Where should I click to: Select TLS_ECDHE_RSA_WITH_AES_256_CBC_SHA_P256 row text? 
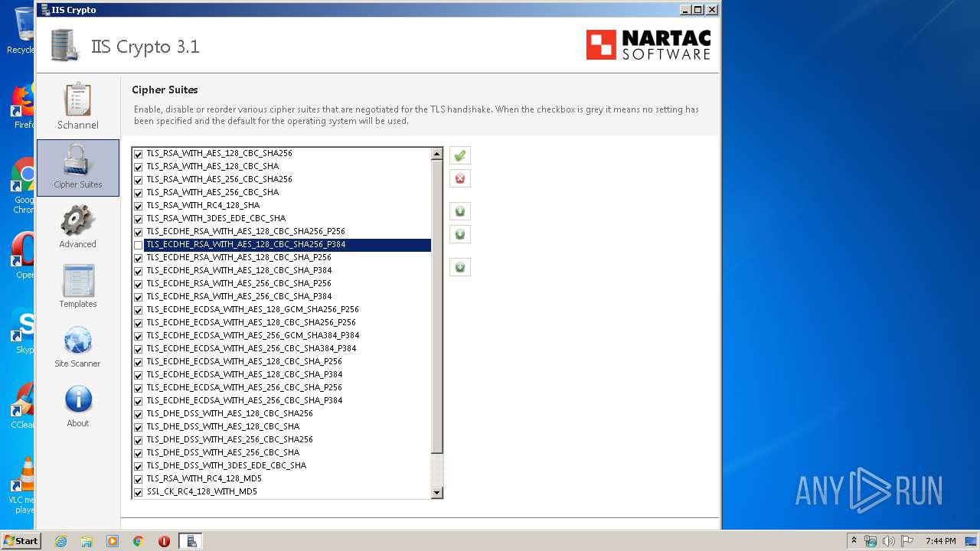click(x=239, y=283)
